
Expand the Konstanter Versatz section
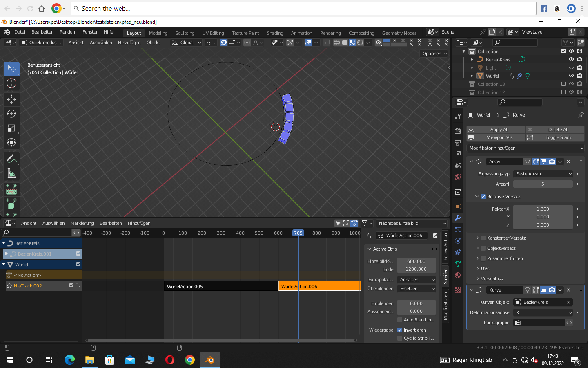(477, 238)
